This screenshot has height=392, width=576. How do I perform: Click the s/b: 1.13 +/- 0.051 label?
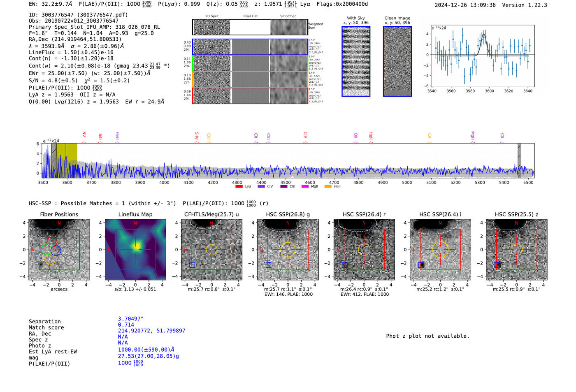pos(135,289)
